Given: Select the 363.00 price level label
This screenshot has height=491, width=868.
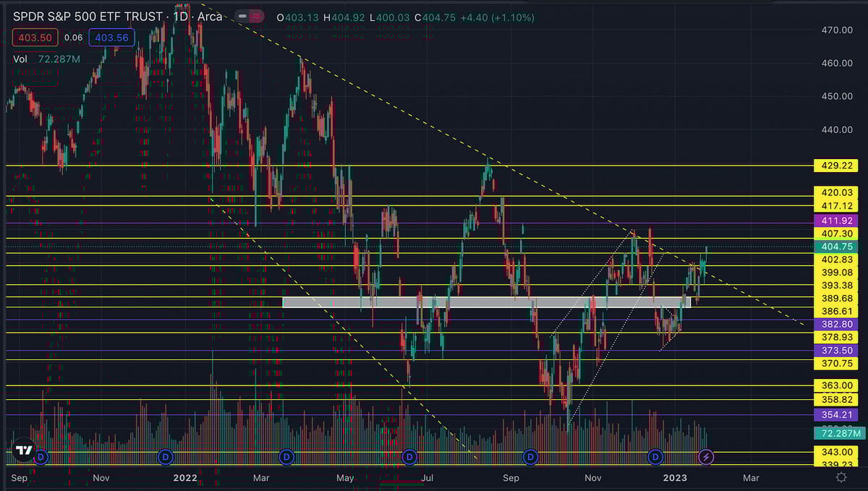Looking at the screenshot, I should (838, 386).
